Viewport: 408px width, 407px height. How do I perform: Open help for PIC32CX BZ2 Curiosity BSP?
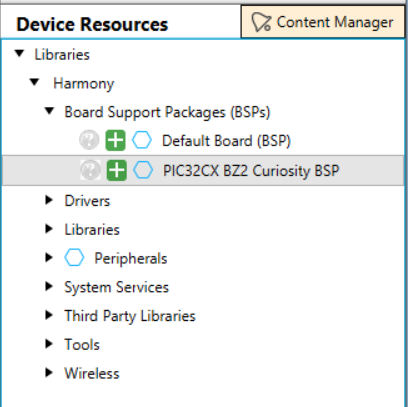(90, 170)
